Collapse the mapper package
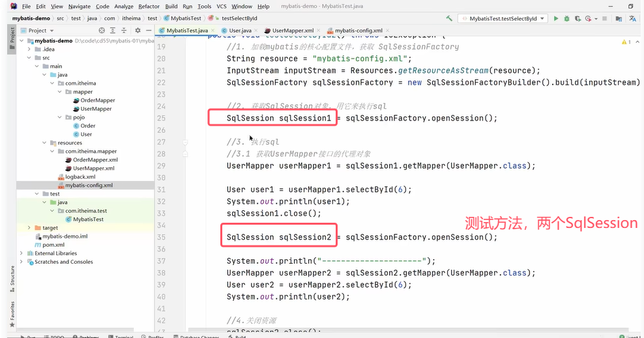 pyautogui.click(x=59, y=92)
